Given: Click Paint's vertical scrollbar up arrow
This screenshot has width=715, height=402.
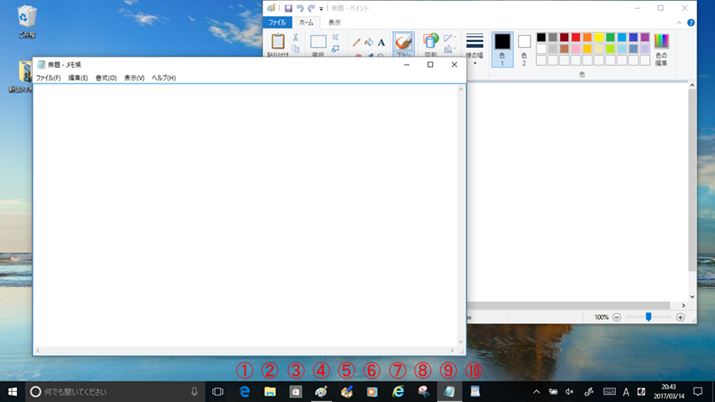Looking at the screenshot, I should tap(692, 85).
